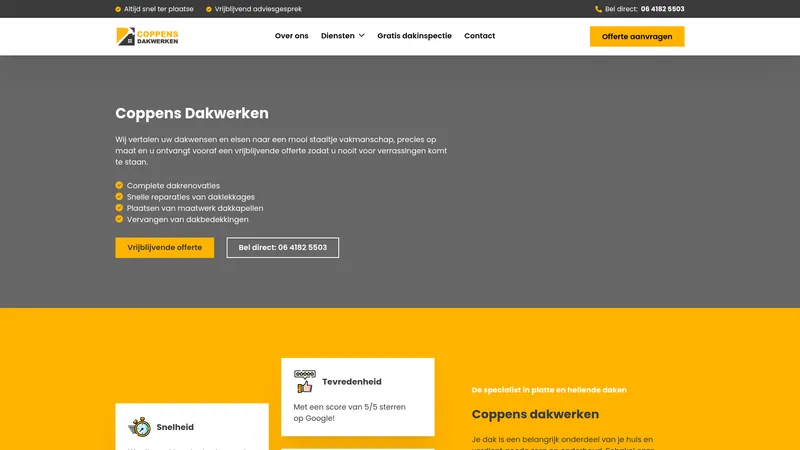
Task: Expand the Diensten dropdown chevron
Action: click(x=362, y=36)
